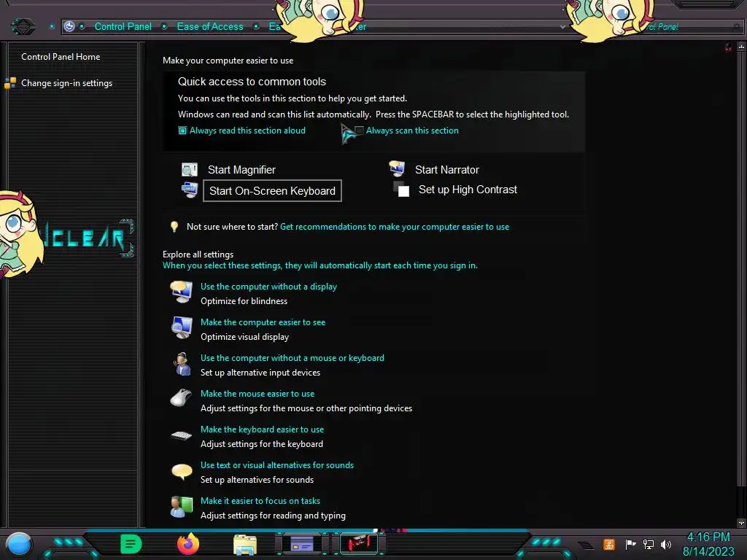This screenshot has height=560, width=747.
Task: Click the vertical scrollbar up arrow
Action: pos(741,46)
